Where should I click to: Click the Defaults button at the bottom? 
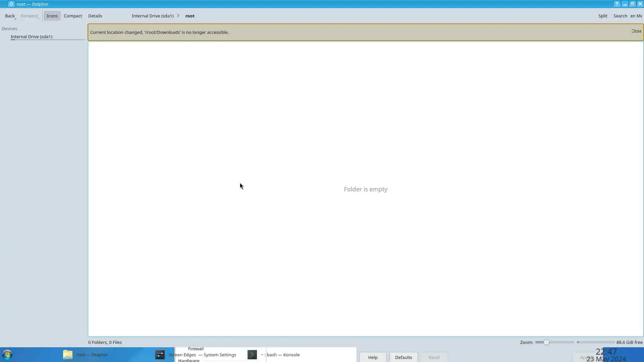tap(403, 357)
